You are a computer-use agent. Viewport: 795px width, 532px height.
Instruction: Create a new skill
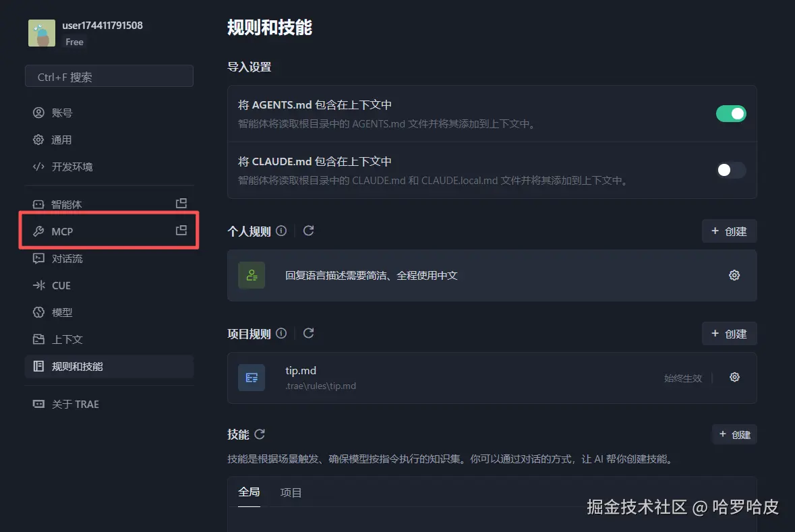click(x=734, y=435)
